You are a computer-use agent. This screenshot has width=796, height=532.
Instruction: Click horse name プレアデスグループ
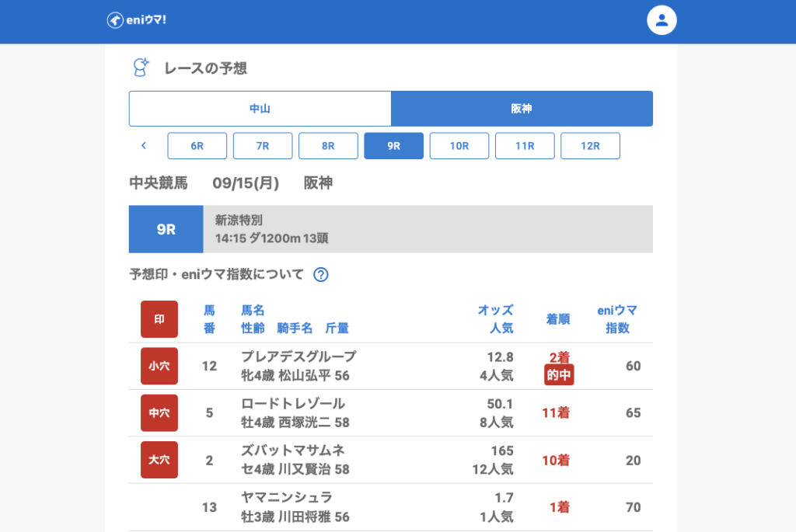298,356
